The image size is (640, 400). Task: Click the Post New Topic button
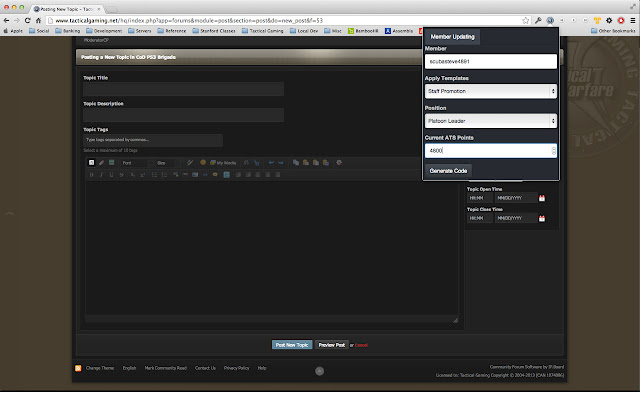click(x=291, y=344)
